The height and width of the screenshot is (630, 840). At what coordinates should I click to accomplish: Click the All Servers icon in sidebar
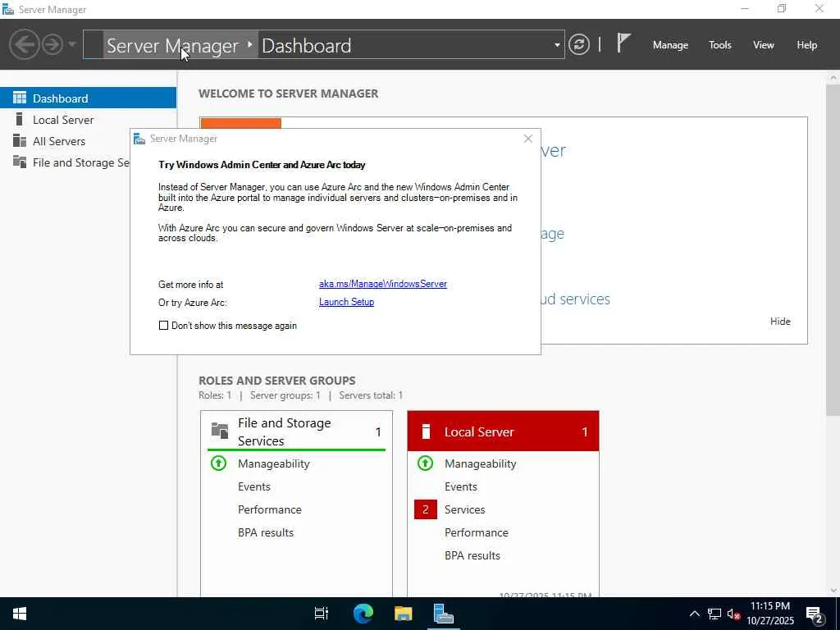(20, 140)
